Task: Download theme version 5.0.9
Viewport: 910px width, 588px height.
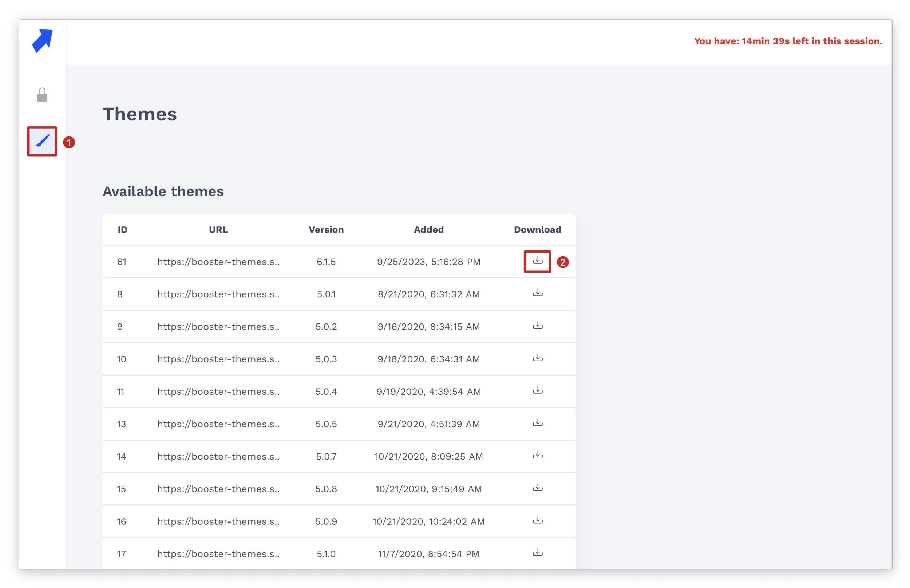Action: point(537,520)
